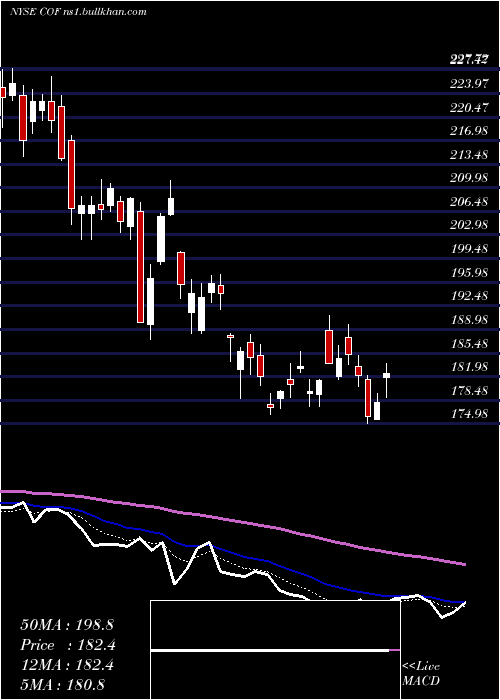Select the 202.98 price axis label
Viewport: 500px width, 700px height.
point(469,225)
